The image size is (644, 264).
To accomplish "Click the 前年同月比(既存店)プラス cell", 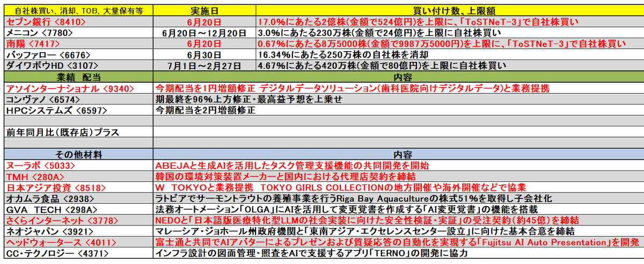I will [x=78, y=132].
